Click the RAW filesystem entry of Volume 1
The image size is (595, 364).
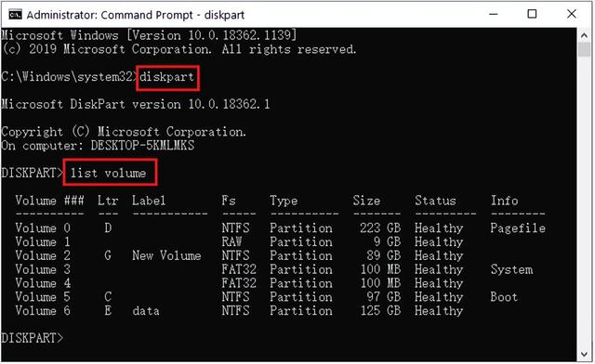coord(231,242)
